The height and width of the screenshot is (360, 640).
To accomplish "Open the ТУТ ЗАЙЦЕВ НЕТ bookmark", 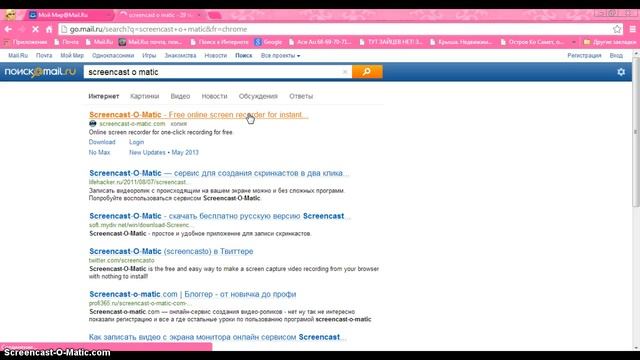I will (391, 42).
